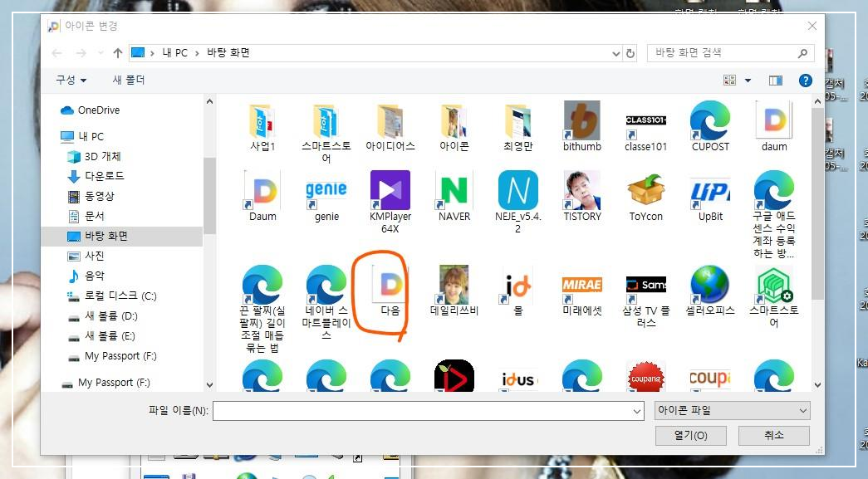Open the 구성 organize menu

[71, 81]
